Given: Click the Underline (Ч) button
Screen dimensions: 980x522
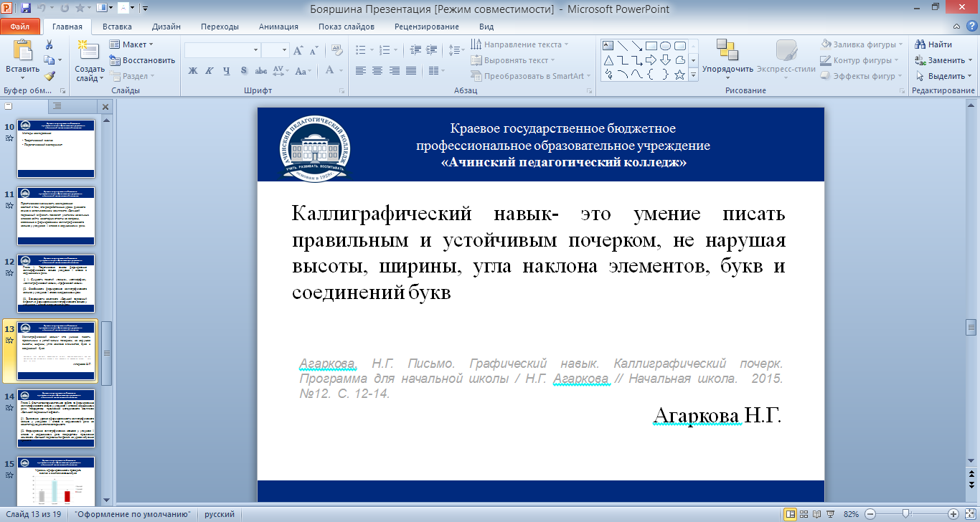Looking at the screenshot, I should (226, 70).
